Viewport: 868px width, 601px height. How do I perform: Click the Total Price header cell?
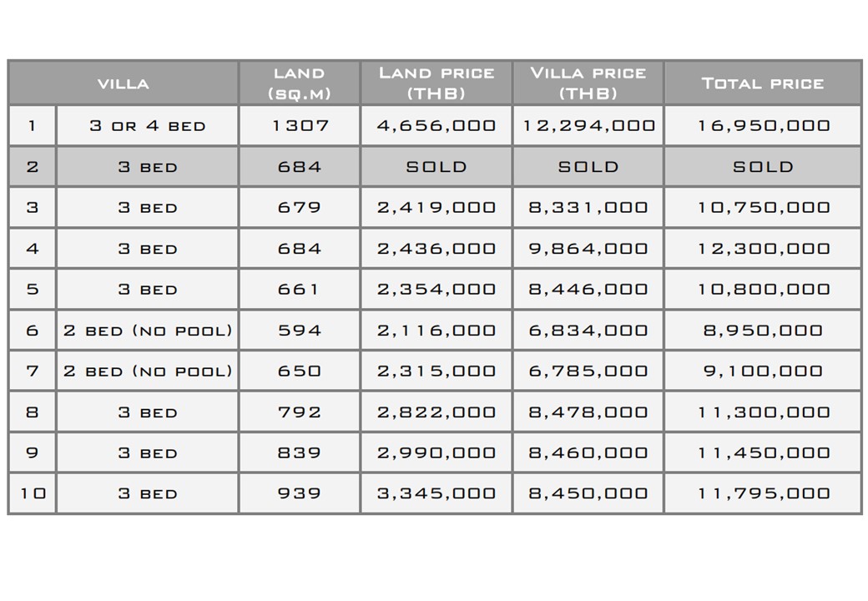(763, 83)
